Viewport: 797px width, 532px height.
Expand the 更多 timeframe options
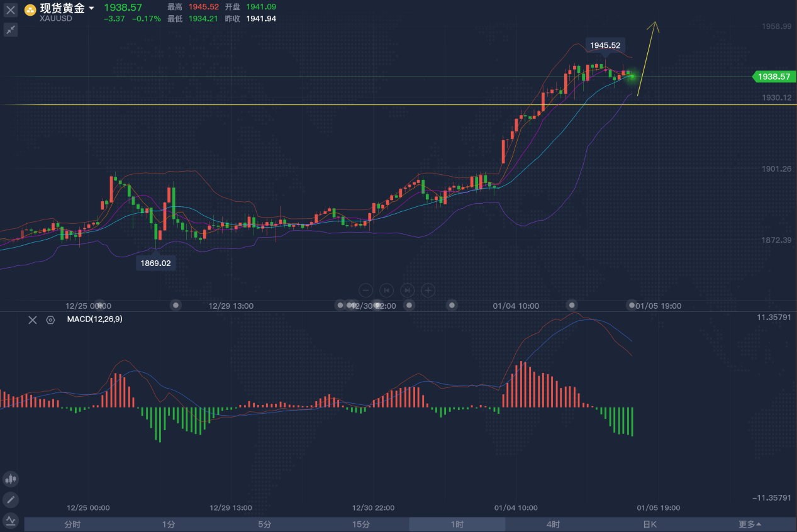749,524
